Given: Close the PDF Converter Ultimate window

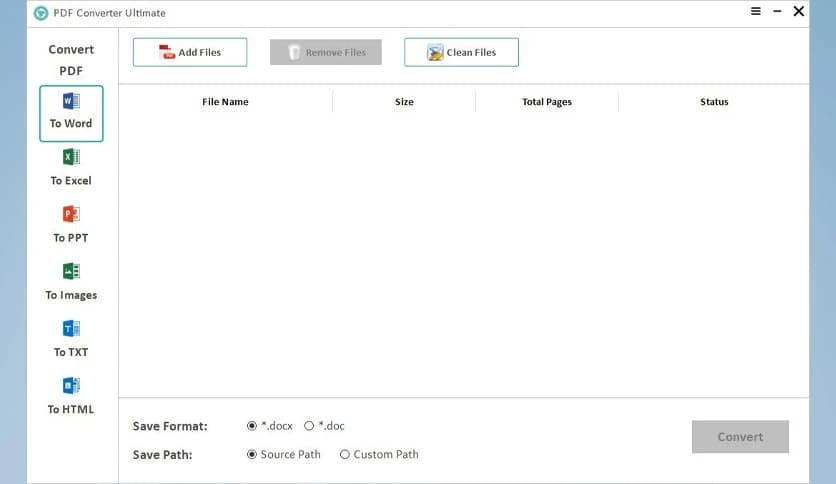Looking at the screenshot, I should pyautogui.click(x=799, y=11).
